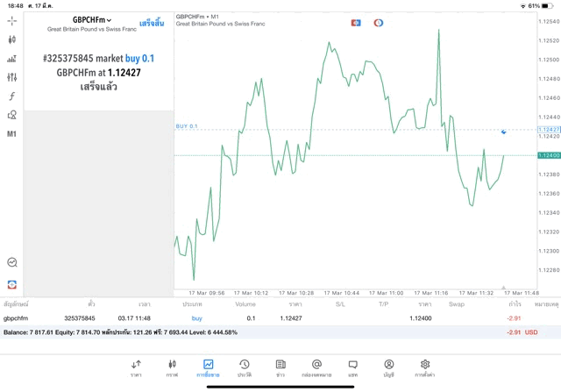Tap the Wi-Fi icon in status bar

point(523,6)
